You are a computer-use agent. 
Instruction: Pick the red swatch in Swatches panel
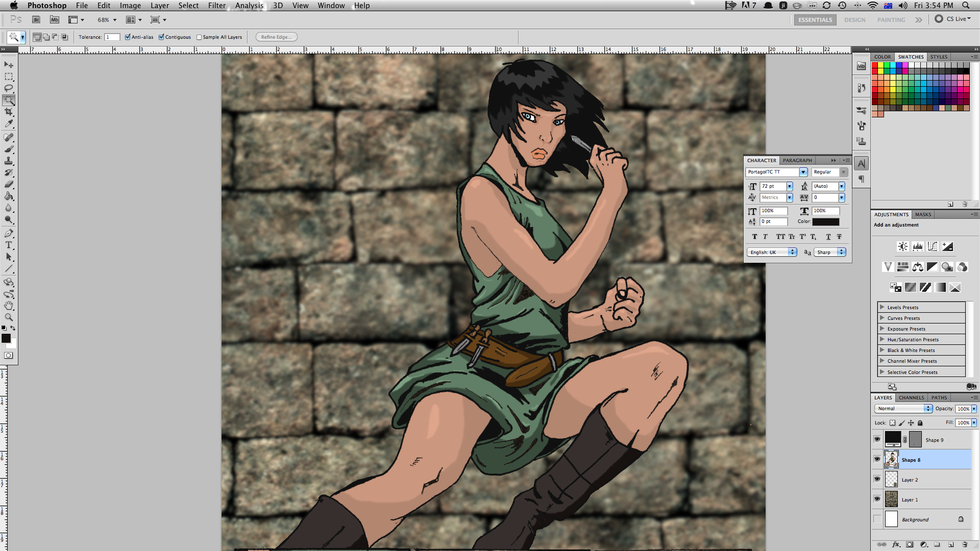[874, 65]
